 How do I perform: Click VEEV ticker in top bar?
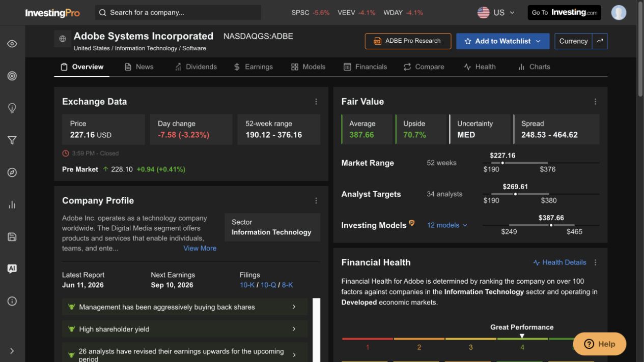356,13
